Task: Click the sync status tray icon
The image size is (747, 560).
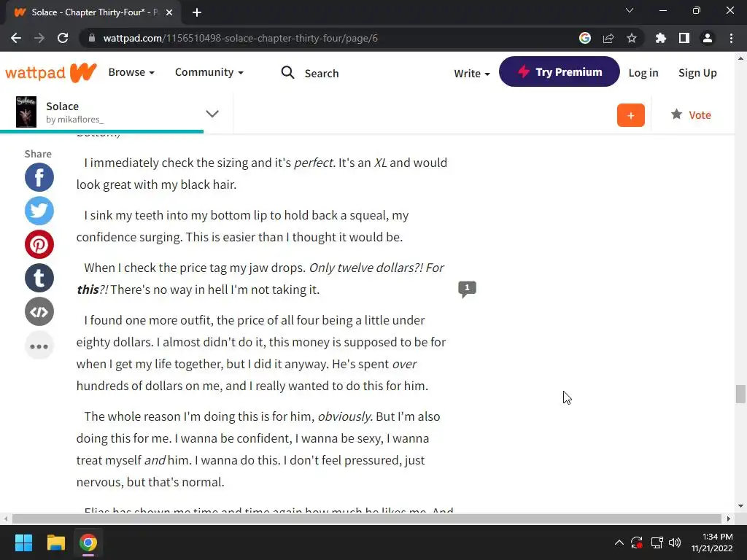Action: pyautogui.click(x=637, y=542)
